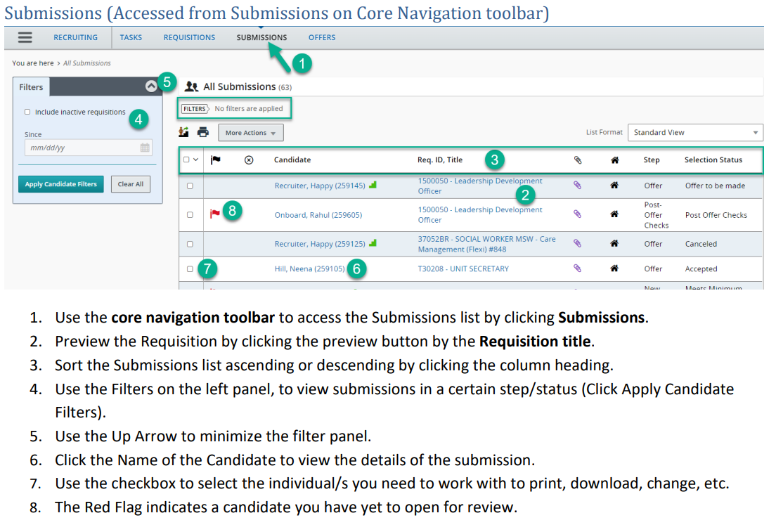Sort by the circled X column header

tap(249, 160)
